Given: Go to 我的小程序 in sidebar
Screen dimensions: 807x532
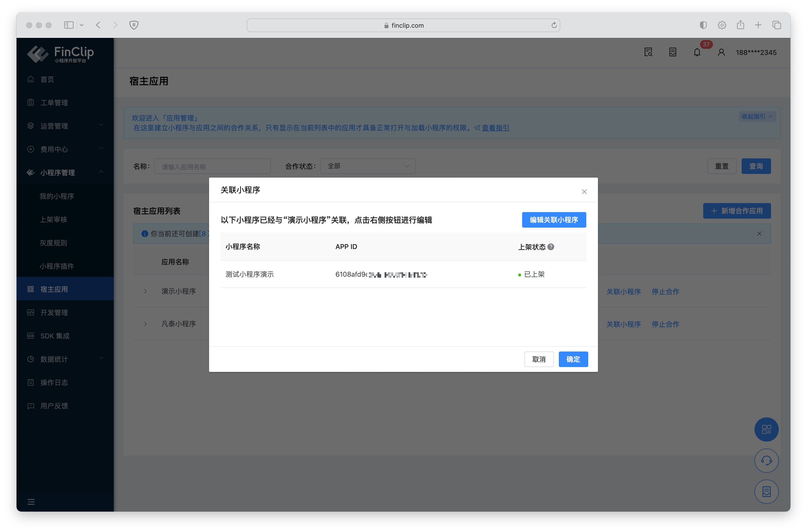Looking at the screenshot, I should (x=57, y=196).
